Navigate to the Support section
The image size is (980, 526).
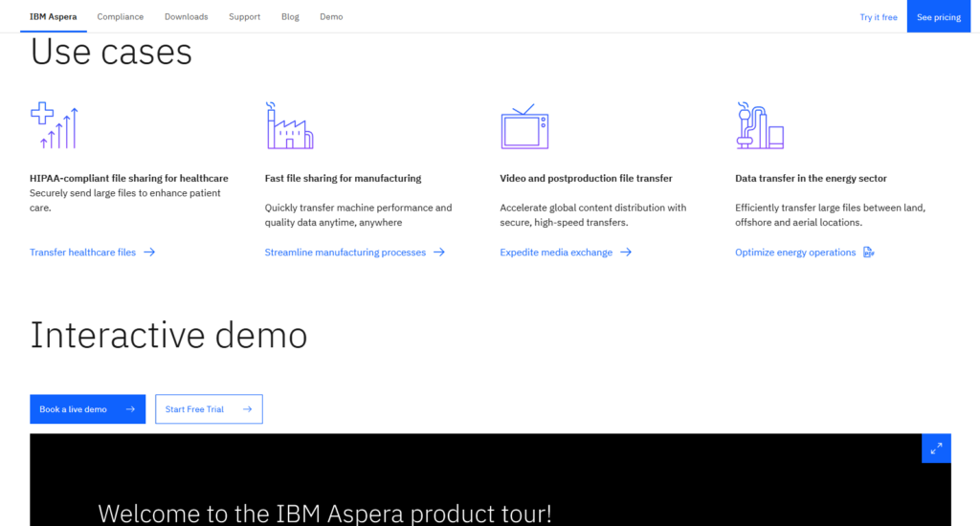[244, 17]
